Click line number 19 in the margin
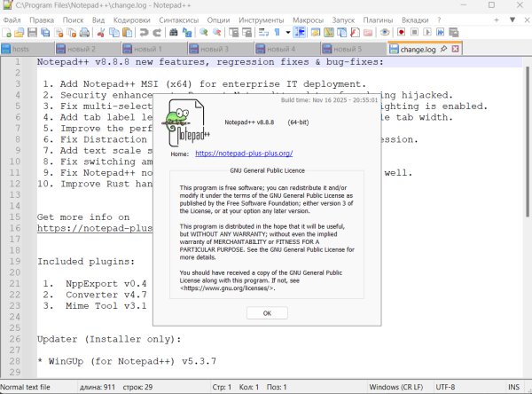 point(15,261)
